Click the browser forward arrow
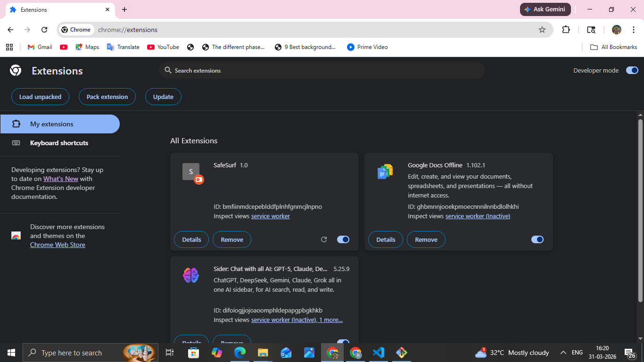The height and width of the screenshot is (362, 644). (x=27, y=30)
